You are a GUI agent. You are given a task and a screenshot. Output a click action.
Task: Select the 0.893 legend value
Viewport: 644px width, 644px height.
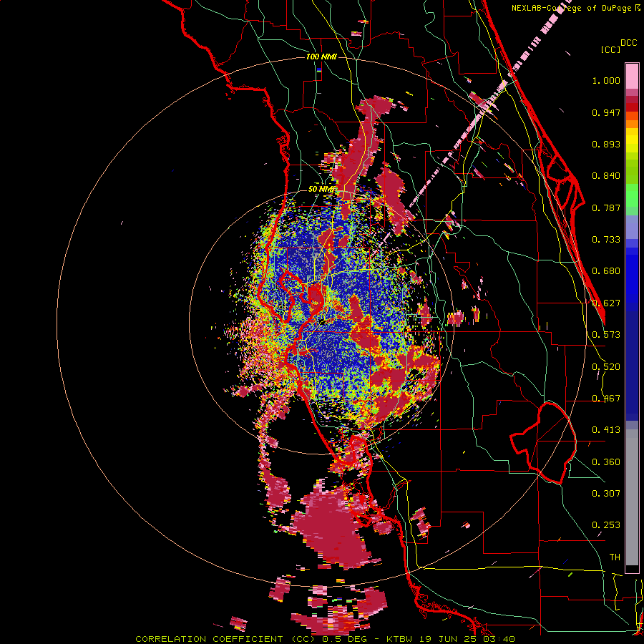coord(606,144)
